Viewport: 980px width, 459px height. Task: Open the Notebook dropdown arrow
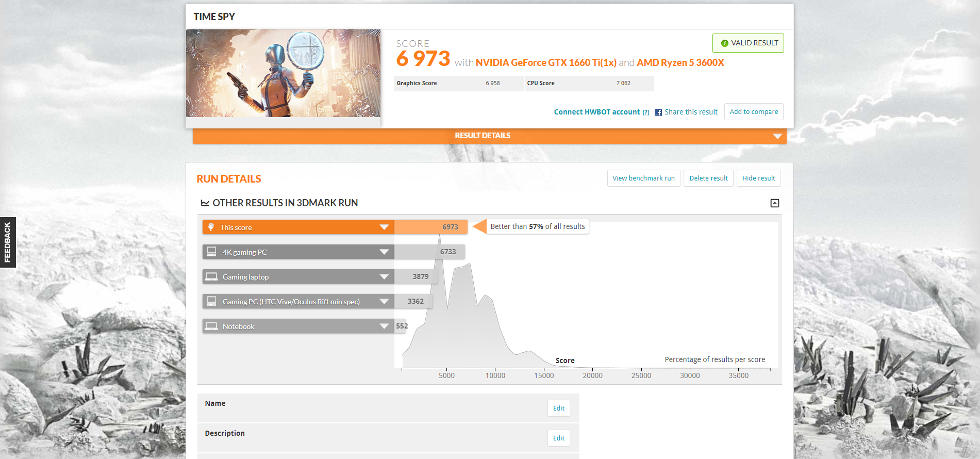coord(384,326)
